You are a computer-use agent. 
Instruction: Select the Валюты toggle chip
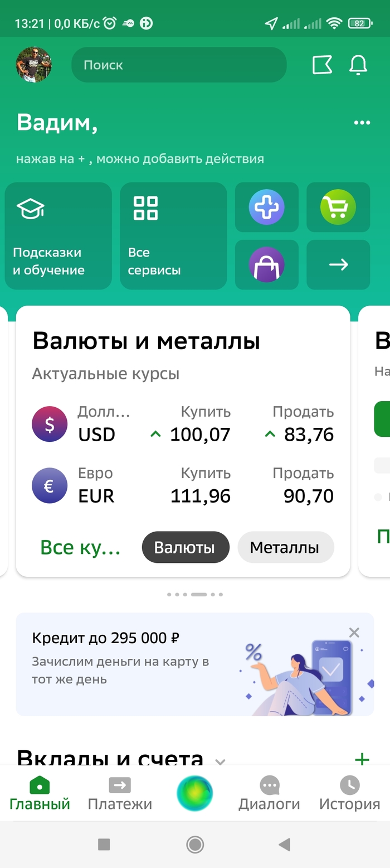(x=186, y=547)
